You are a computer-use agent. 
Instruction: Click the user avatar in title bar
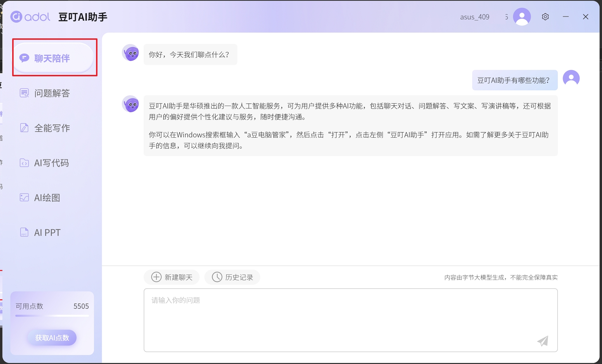[x=522, y=17]
